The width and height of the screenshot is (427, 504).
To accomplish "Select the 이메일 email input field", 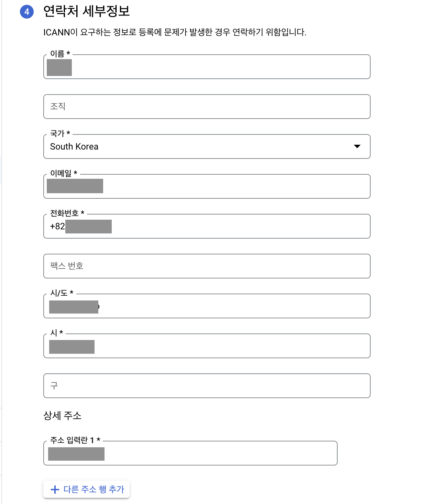I will click(207, 186).
